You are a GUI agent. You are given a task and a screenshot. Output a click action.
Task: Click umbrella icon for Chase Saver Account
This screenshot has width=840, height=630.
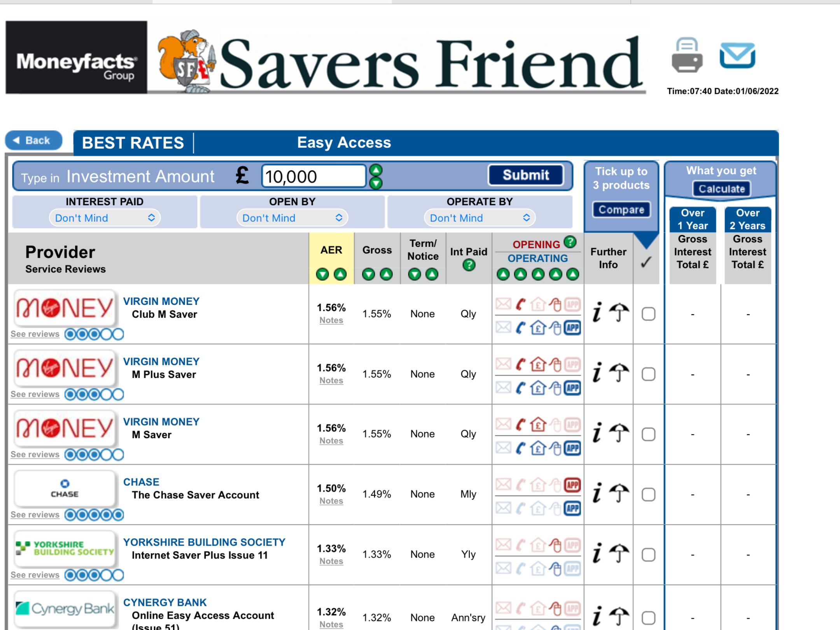(619, 493)
